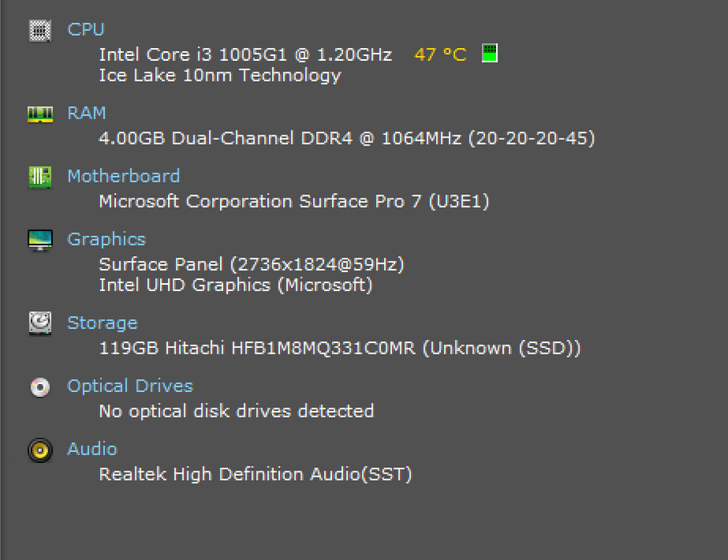Select the Hitachi SSD storage entry

[339, 347]
